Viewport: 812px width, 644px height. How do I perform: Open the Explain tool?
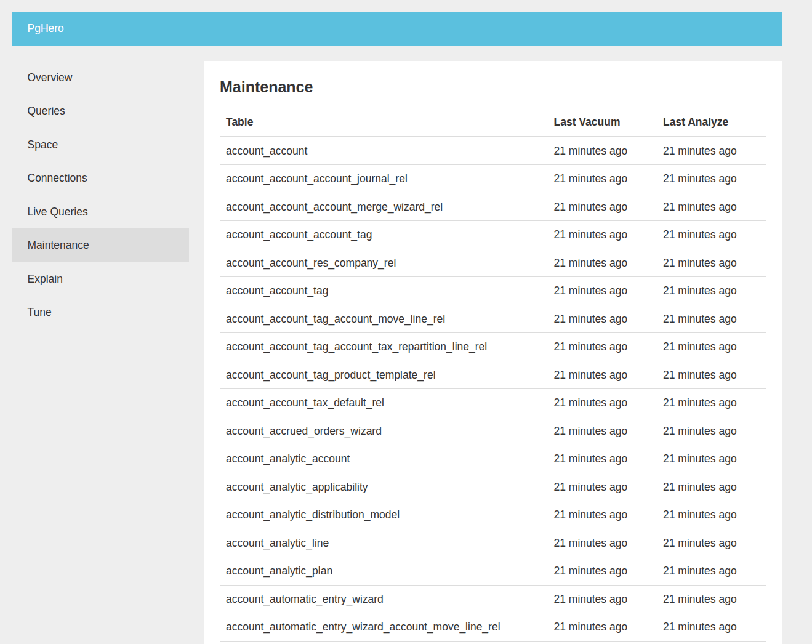pos(45,279)
